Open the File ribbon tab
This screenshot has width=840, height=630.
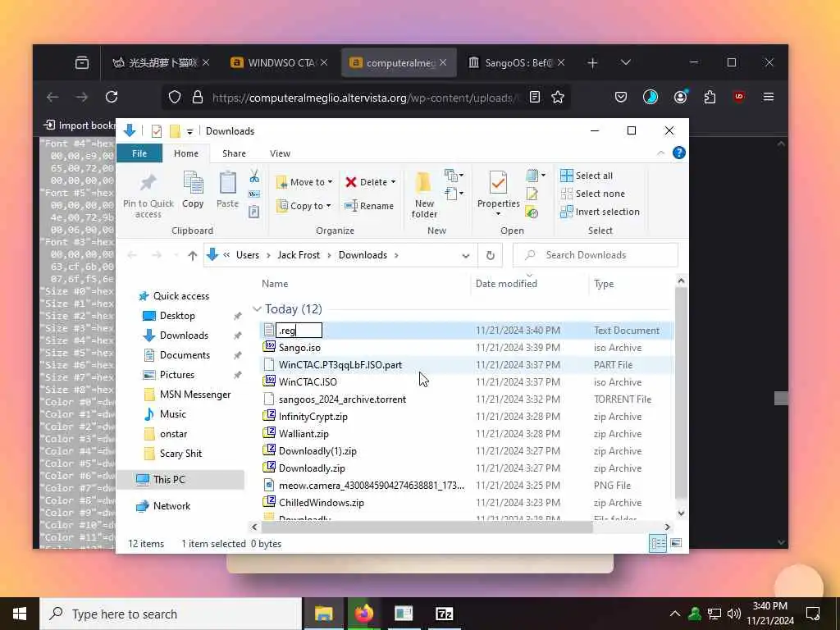(139, 153)
